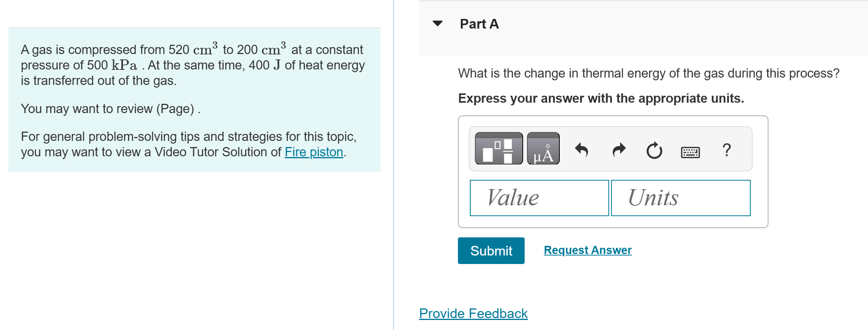Image resolution: width=868 pixels, height=330 pixels.
Task: Open the Request Answer link
Action: coord(587,250)
